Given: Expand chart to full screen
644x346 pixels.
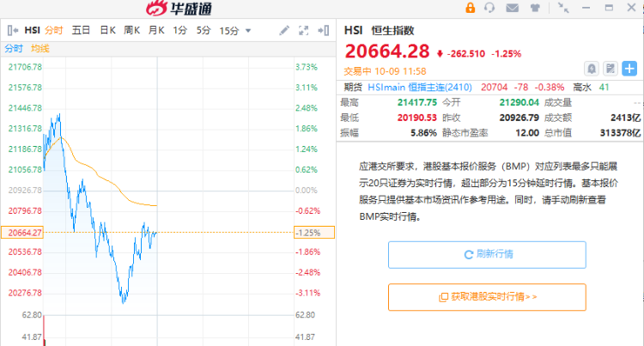Looking at the screenshot, I should [x=303, y=30].
